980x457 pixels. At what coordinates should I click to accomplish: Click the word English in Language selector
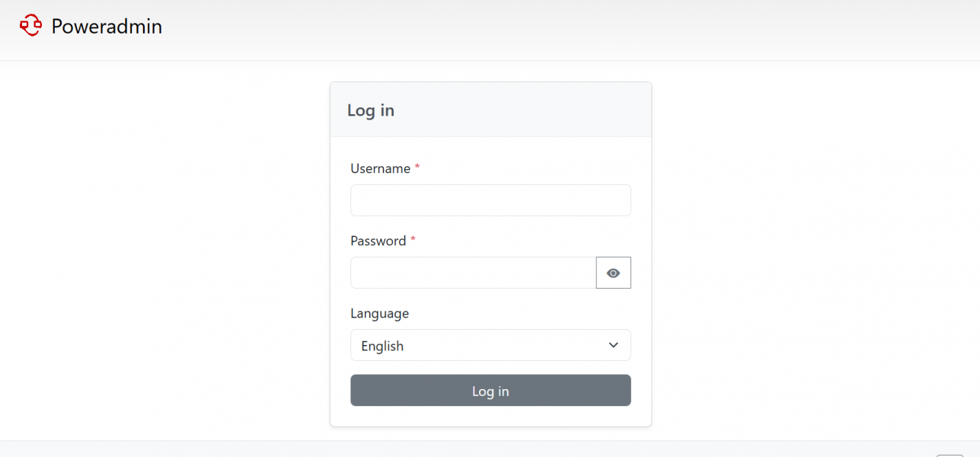(x=382, y=346)
